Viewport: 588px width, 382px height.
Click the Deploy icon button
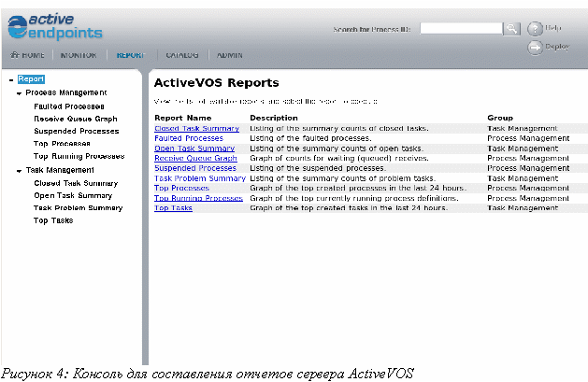point(536,47)
